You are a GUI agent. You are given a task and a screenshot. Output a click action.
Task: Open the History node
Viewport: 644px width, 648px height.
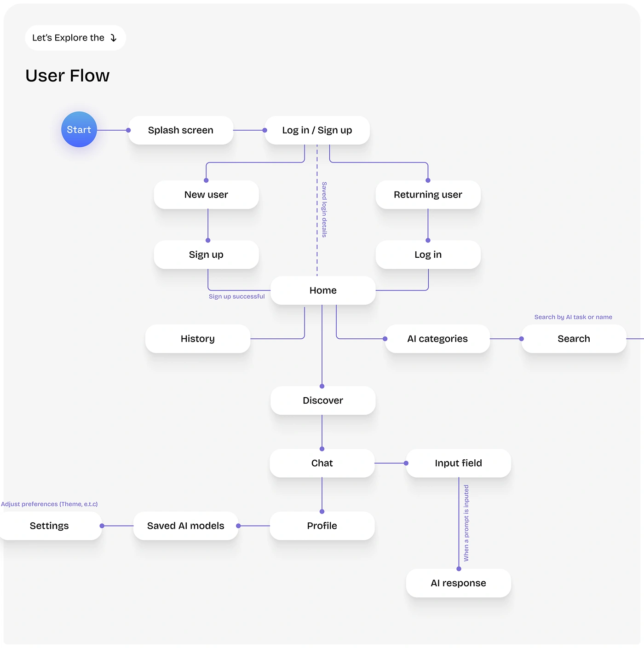198,339
